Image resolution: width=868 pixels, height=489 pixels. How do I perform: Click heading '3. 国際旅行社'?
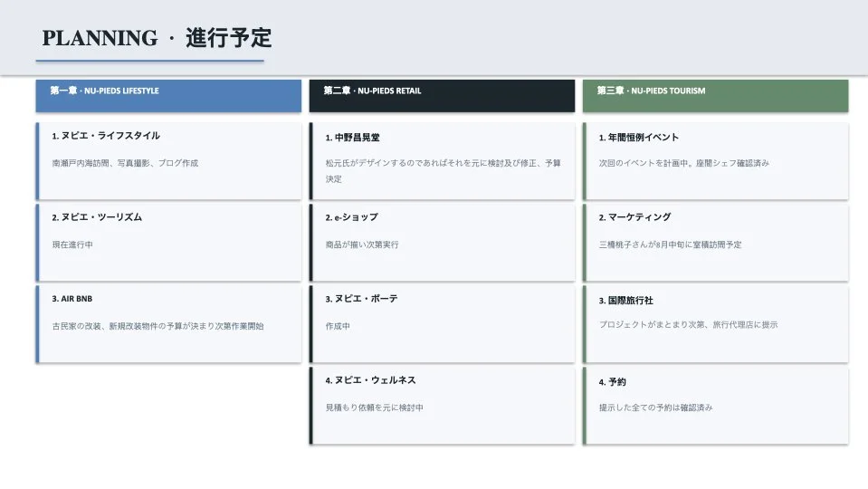point(625,301)
